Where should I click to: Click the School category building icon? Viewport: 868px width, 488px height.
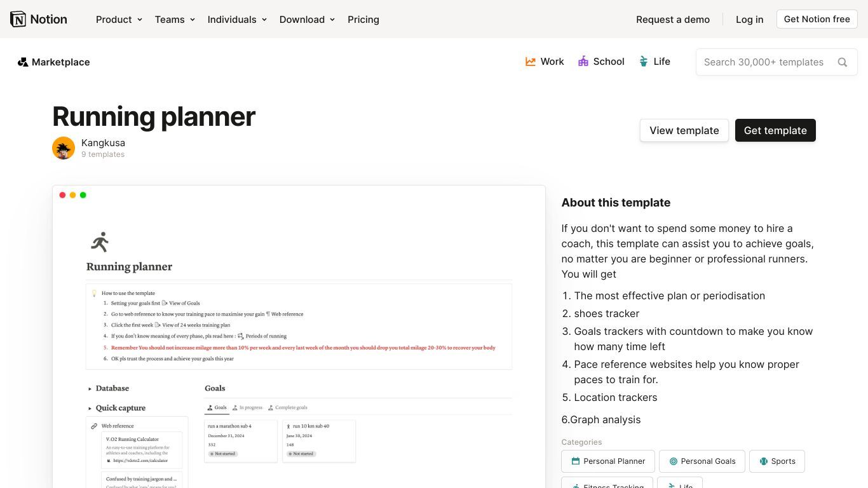coord(583,62)
